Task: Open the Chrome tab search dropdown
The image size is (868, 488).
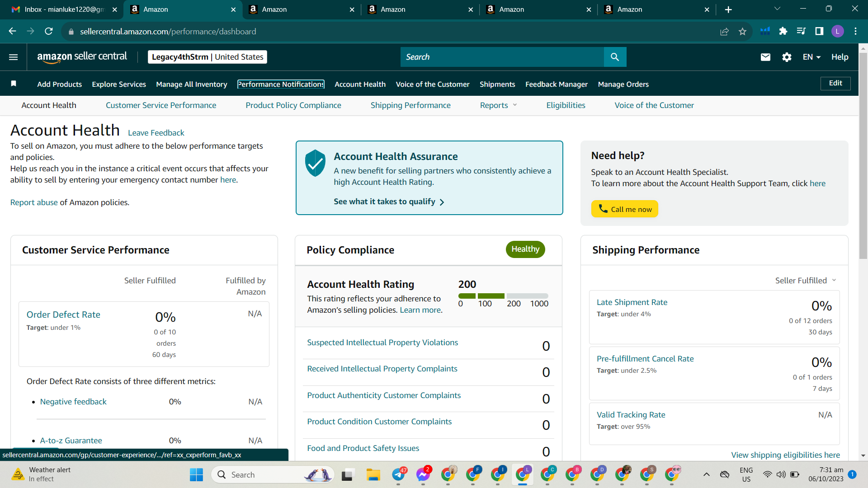Action: 777,9
